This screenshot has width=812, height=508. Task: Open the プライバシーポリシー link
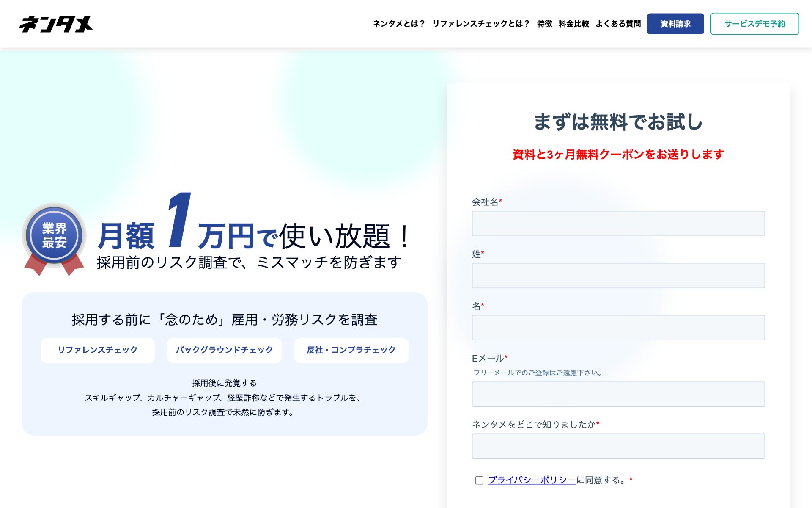coord(532,480)
